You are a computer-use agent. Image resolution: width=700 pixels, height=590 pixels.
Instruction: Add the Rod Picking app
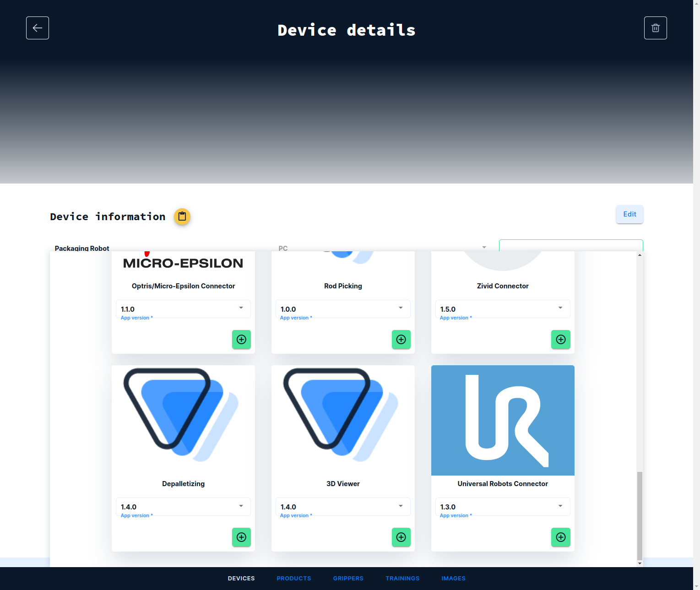401,340
